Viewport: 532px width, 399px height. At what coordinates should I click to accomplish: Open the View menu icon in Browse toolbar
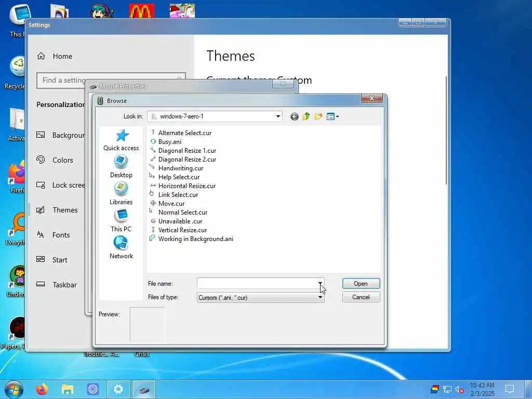point(332,117)
